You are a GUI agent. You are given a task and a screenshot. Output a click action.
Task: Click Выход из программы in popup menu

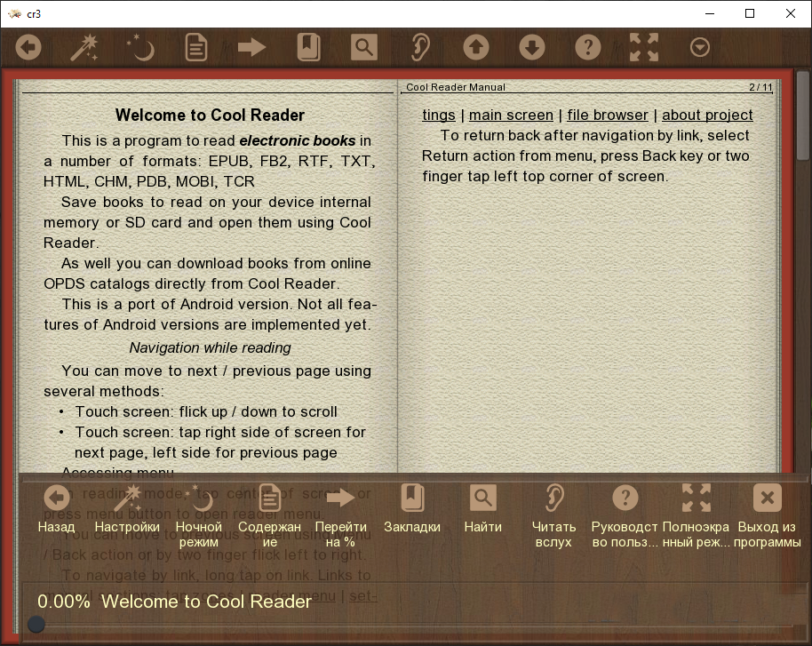point(767,516)
